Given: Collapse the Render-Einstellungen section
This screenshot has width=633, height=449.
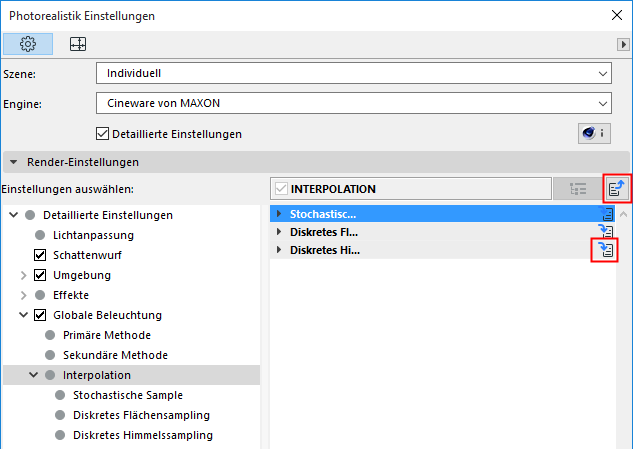Looking at the screenshot, I should coord(14,162).
